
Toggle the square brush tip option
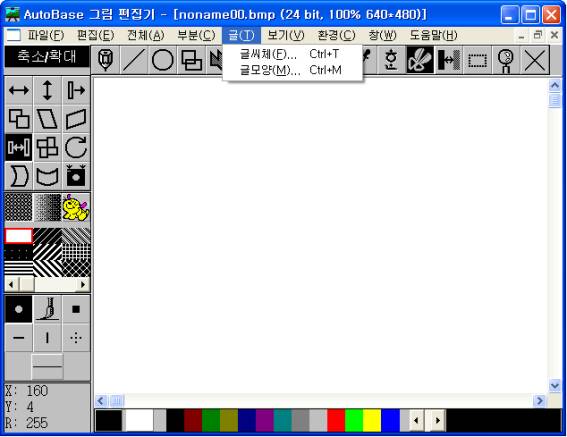(76, 309)
